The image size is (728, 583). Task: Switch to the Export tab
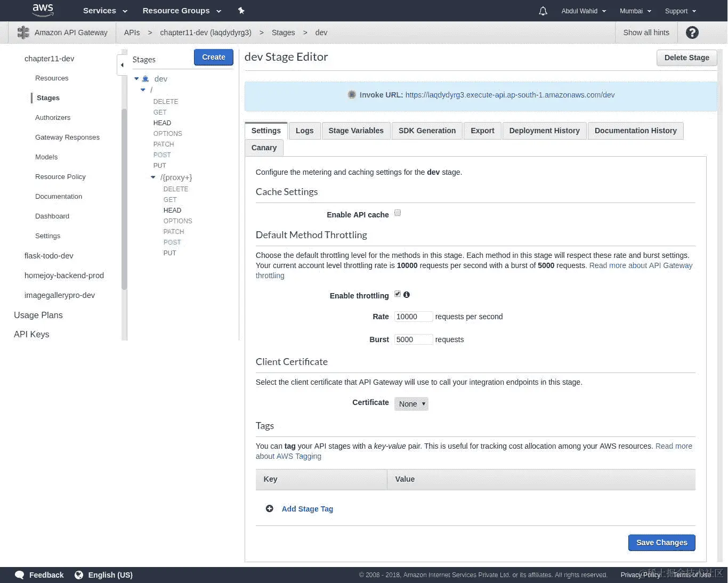pyautogui.click(x=482, y=131)
